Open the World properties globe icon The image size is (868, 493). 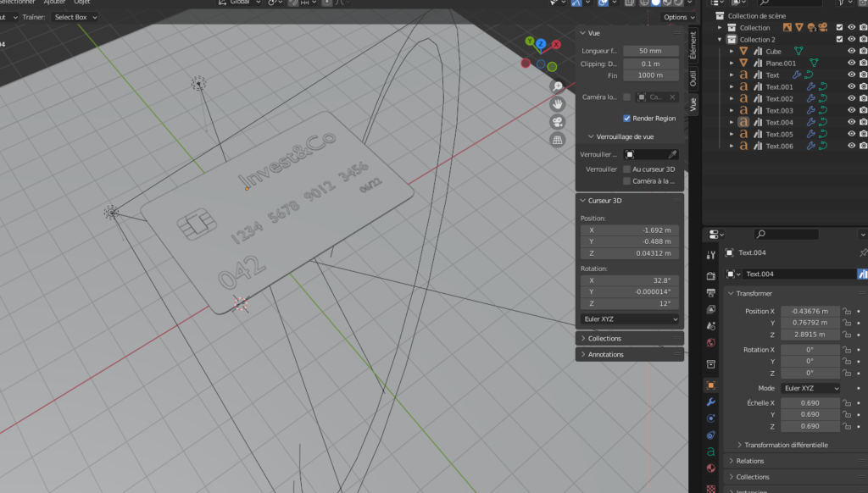[711, 342]
